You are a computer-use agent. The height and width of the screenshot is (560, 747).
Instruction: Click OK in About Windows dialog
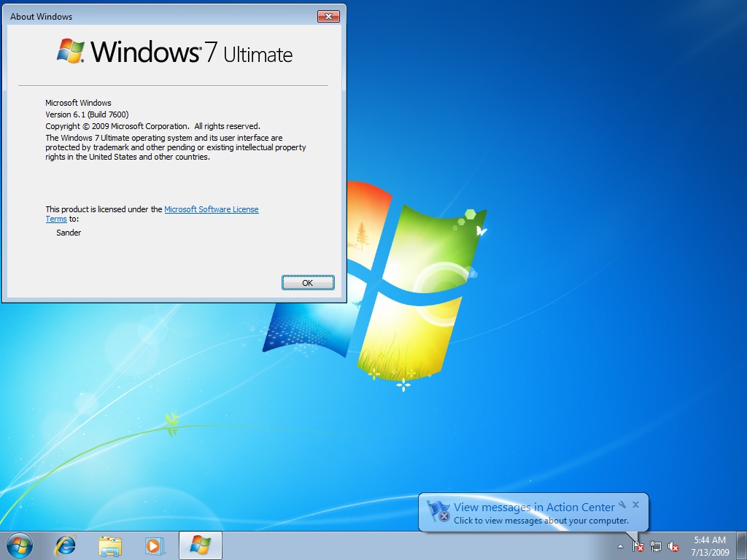308,282
